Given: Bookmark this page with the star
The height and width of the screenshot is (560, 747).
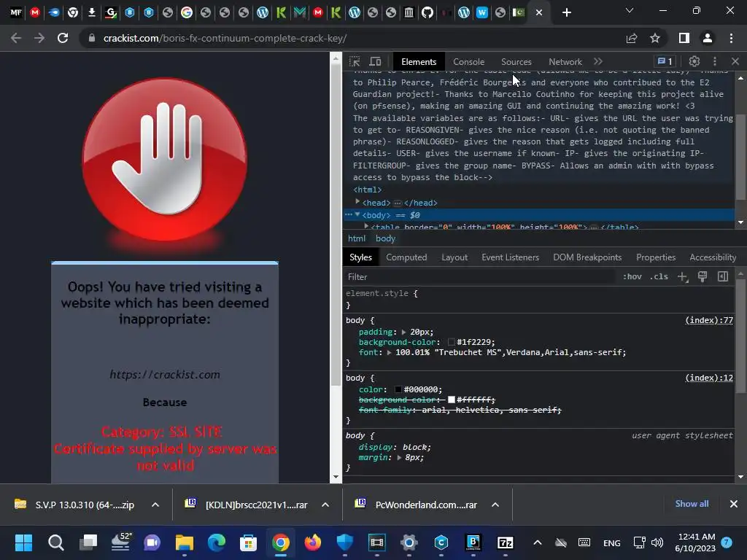Looking at the screenshot, I should [655, 38].
